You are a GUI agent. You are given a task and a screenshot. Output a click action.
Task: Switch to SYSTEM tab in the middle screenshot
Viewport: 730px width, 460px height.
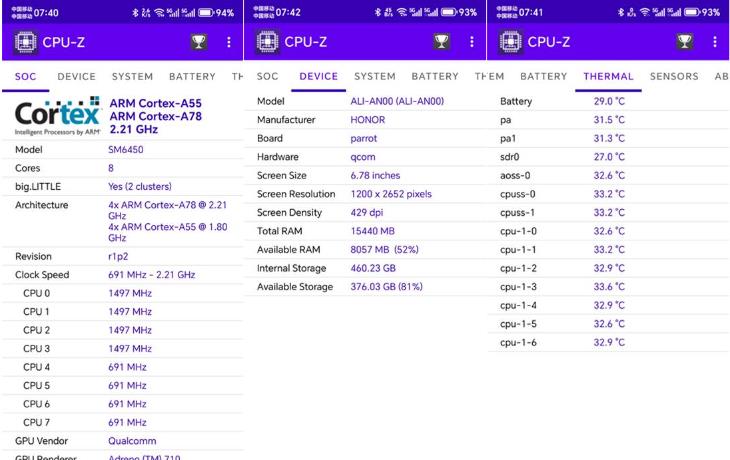point(375,76)
